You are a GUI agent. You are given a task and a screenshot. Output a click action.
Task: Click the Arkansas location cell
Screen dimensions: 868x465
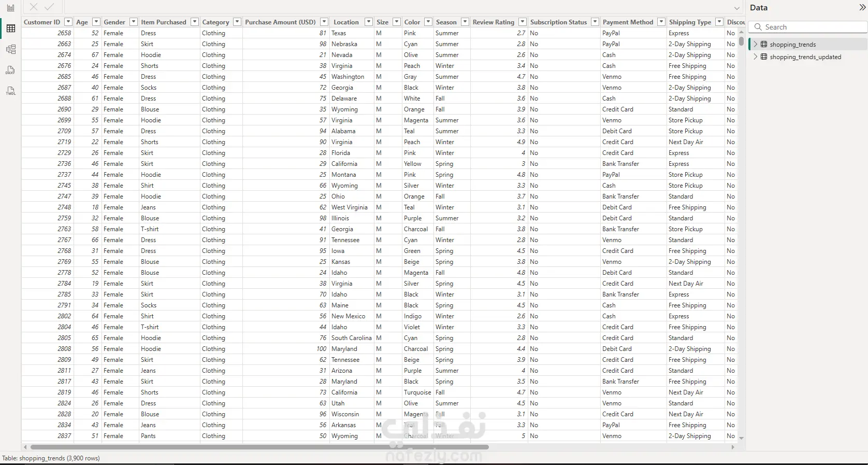(351, 425)
